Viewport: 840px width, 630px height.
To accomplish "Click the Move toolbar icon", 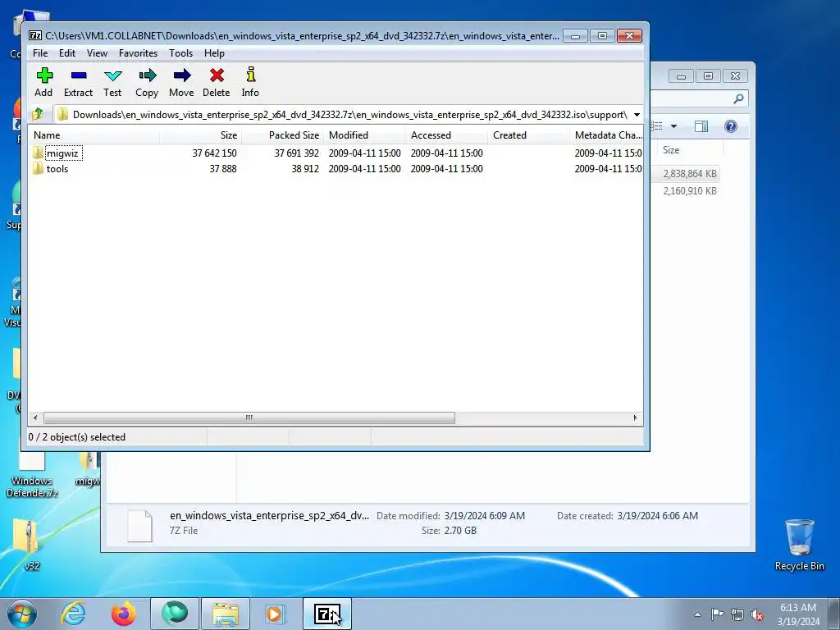I will 181,75.
